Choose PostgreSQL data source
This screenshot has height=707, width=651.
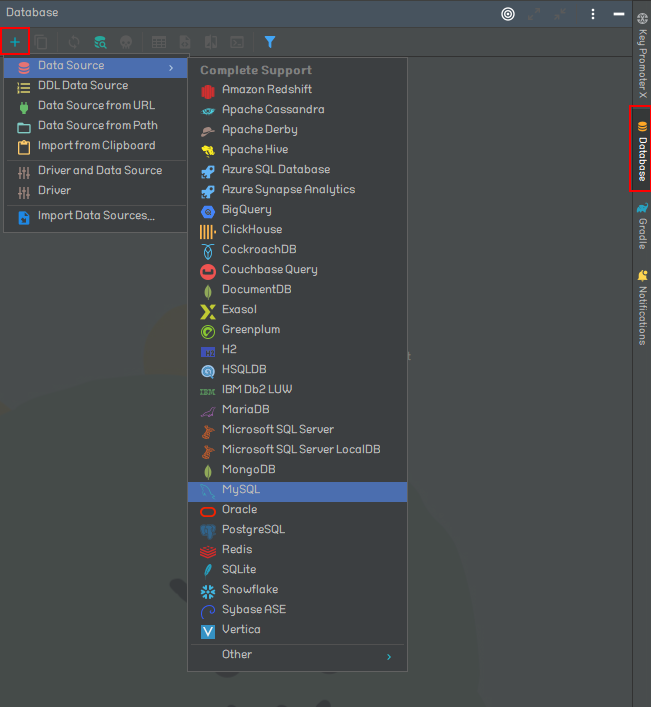(x=298, y=530)
